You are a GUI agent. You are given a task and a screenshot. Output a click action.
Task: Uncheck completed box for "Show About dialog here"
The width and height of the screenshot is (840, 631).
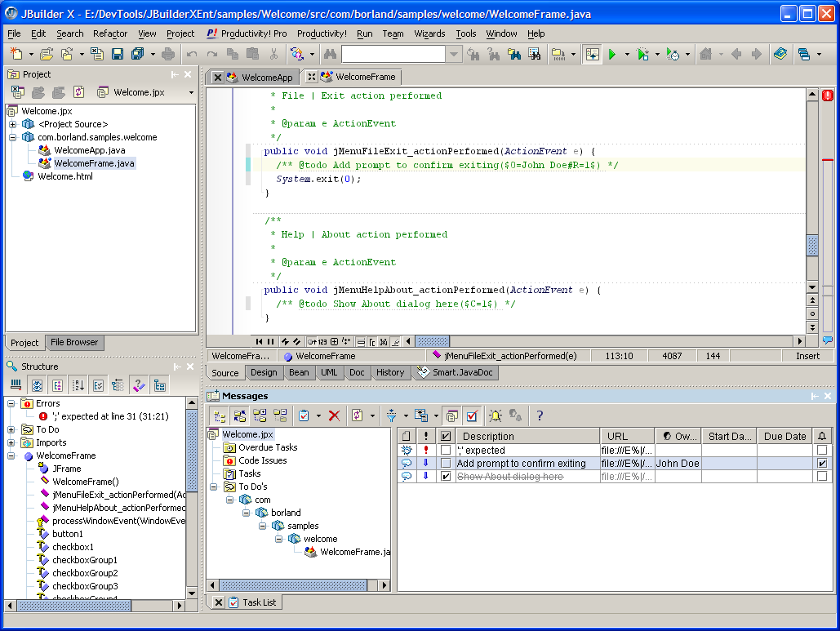pos(446,477)
